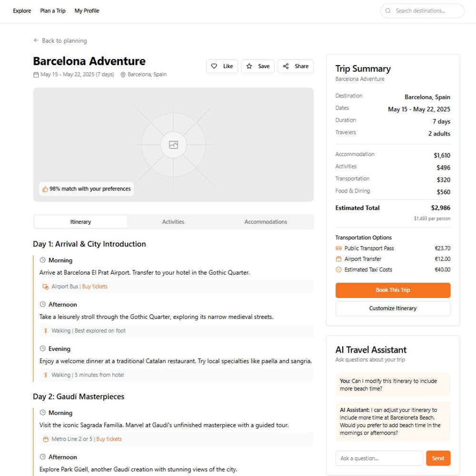Go to My Profile menu item
Screen dimensions: 476x476
point(87,11)
